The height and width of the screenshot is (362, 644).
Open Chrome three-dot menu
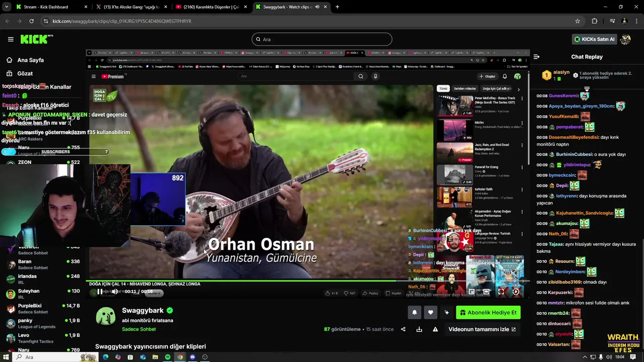point(636,21)
